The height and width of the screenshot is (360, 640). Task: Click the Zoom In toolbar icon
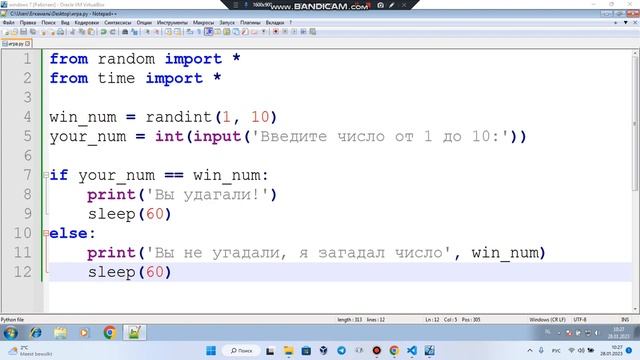[147, 32]
